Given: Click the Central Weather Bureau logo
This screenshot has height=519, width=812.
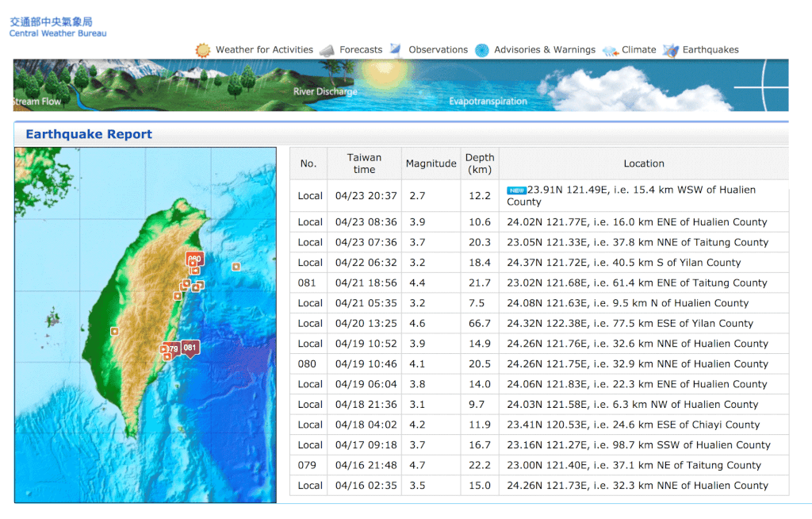Looking at the screenshot, I should pyautogui.click(x=57, y=27).
